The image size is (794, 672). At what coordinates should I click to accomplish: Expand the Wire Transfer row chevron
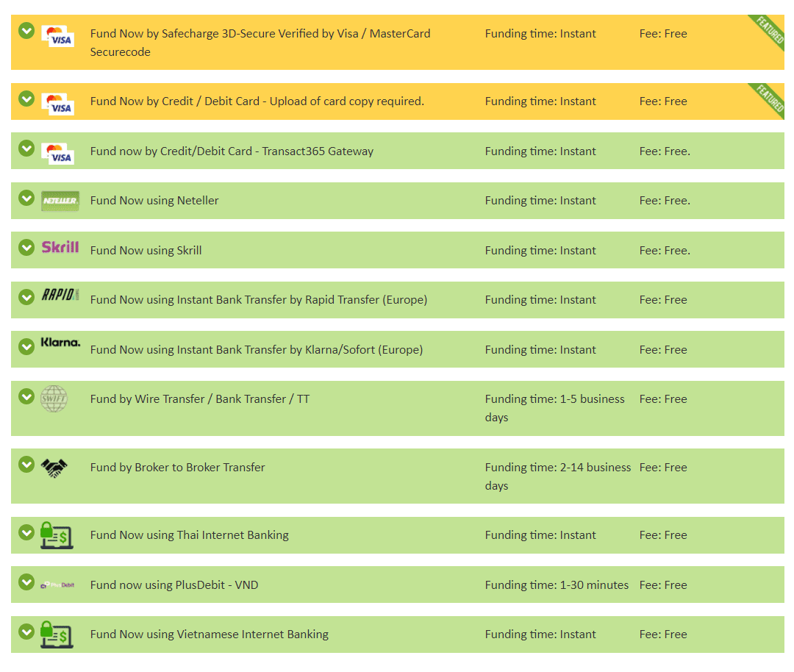point(26,396)
